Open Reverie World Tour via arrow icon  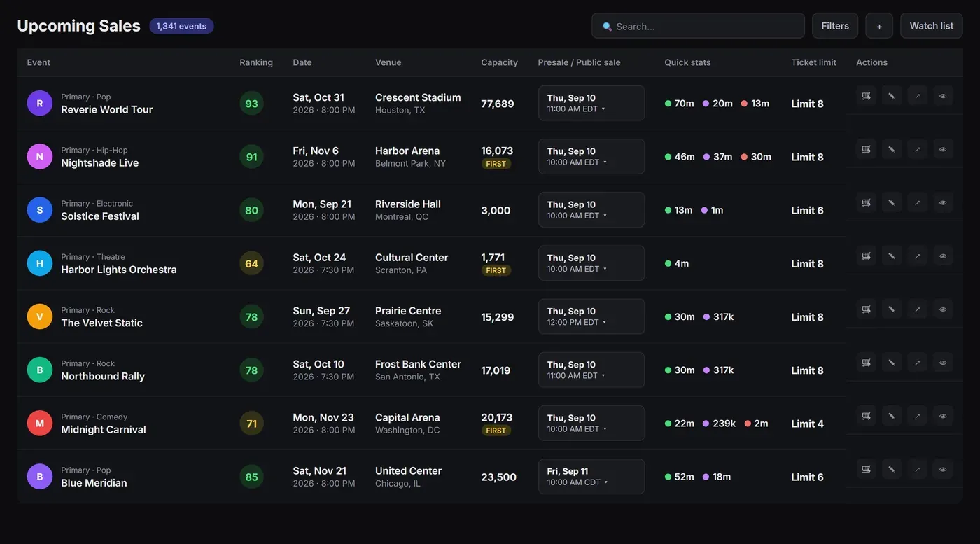coord(918,96)
